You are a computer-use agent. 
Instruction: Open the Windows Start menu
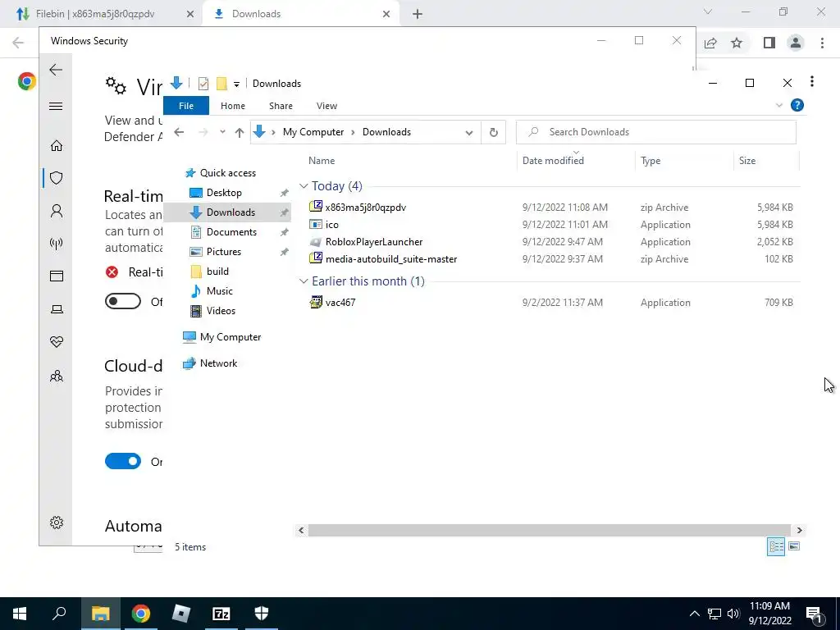(x=20, y=614)
